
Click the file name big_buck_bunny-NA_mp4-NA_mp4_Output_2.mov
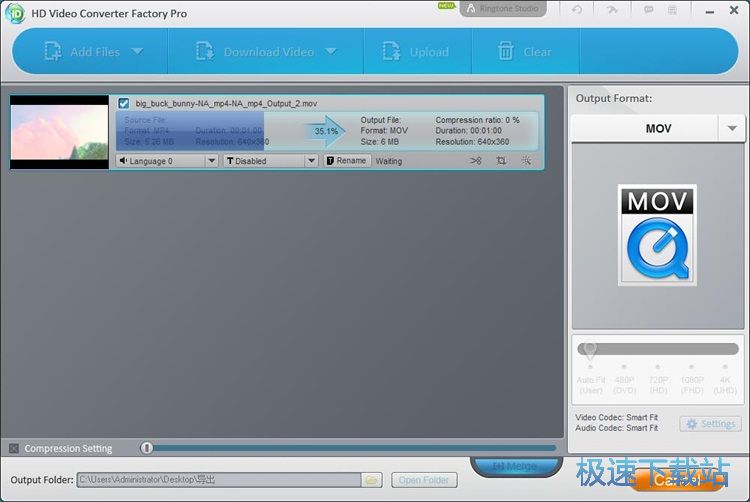226,103
